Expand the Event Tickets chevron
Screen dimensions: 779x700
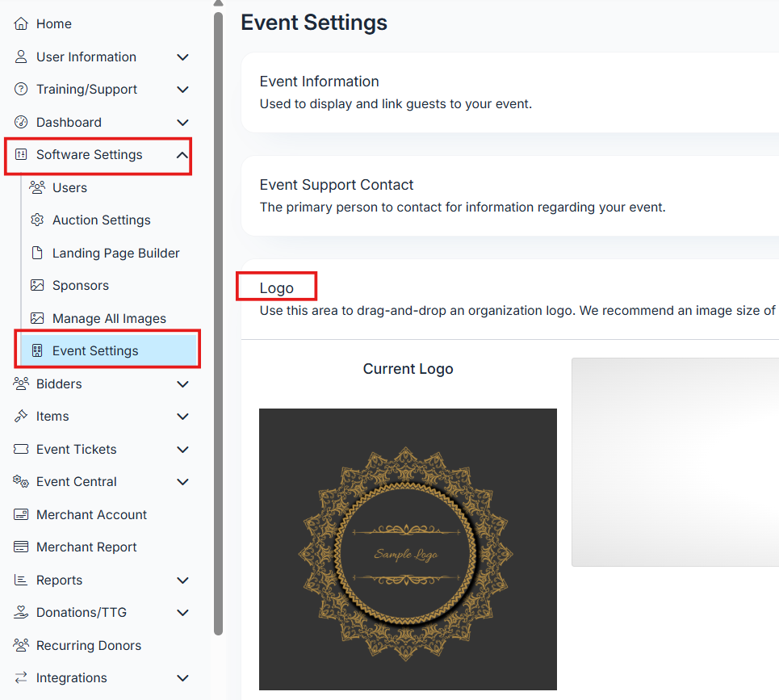point(182,450)
